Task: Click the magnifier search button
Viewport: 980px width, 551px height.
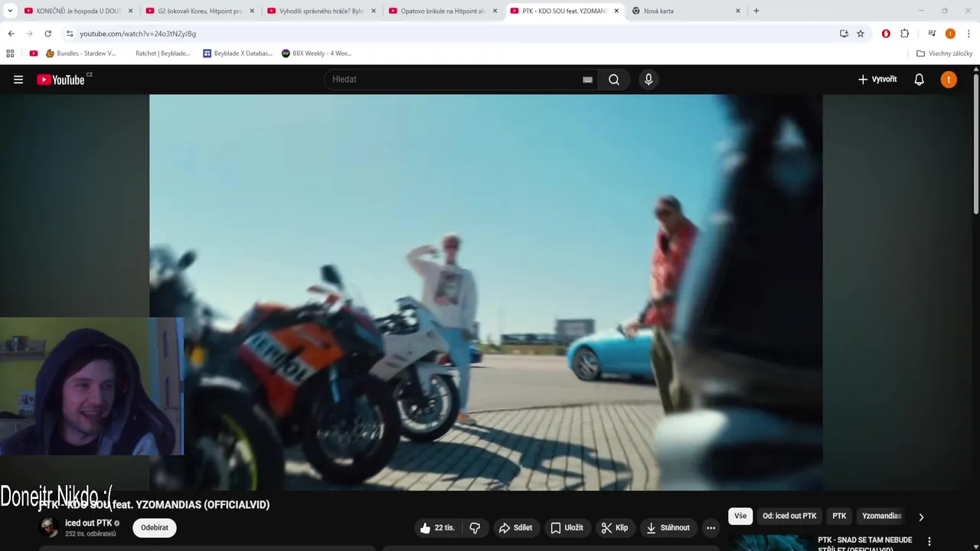Action: pos(614,80)
